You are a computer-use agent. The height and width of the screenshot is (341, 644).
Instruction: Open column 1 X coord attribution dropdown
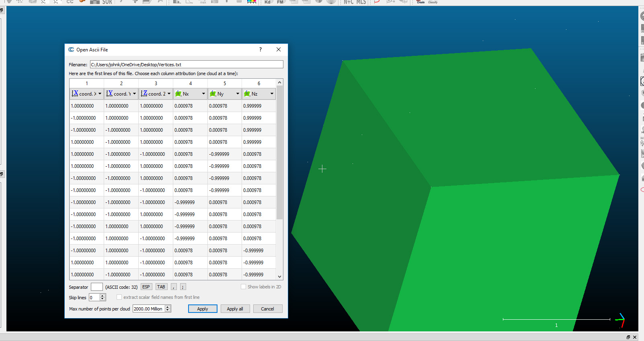pyautogui.click(x=86, y=94)
